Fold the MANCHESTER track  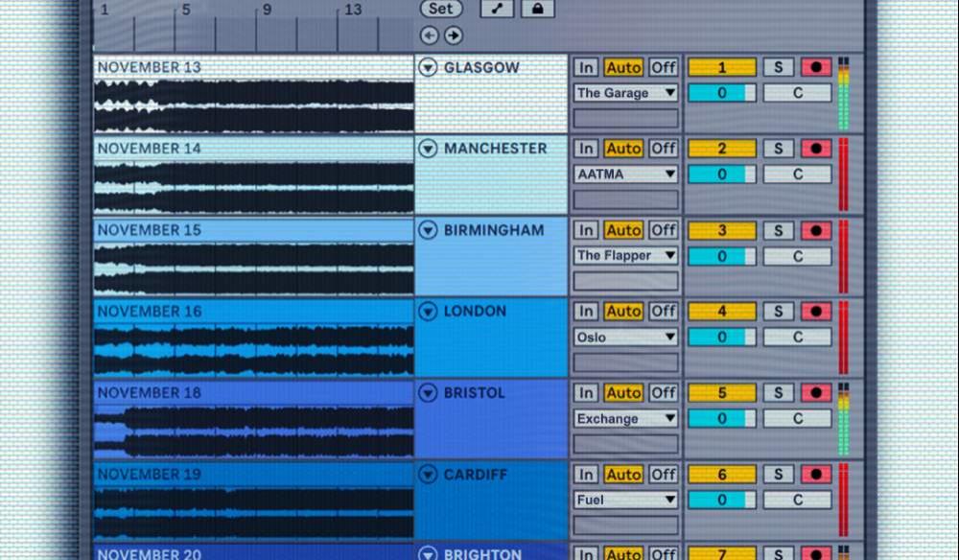tap(428, 148)
